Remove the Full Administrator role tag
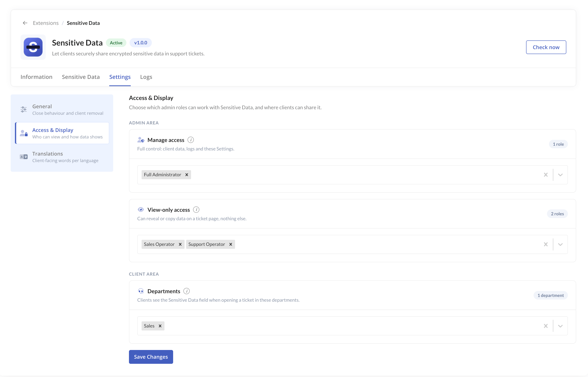The width and height of the screenshot is (588, 377). 187,175
